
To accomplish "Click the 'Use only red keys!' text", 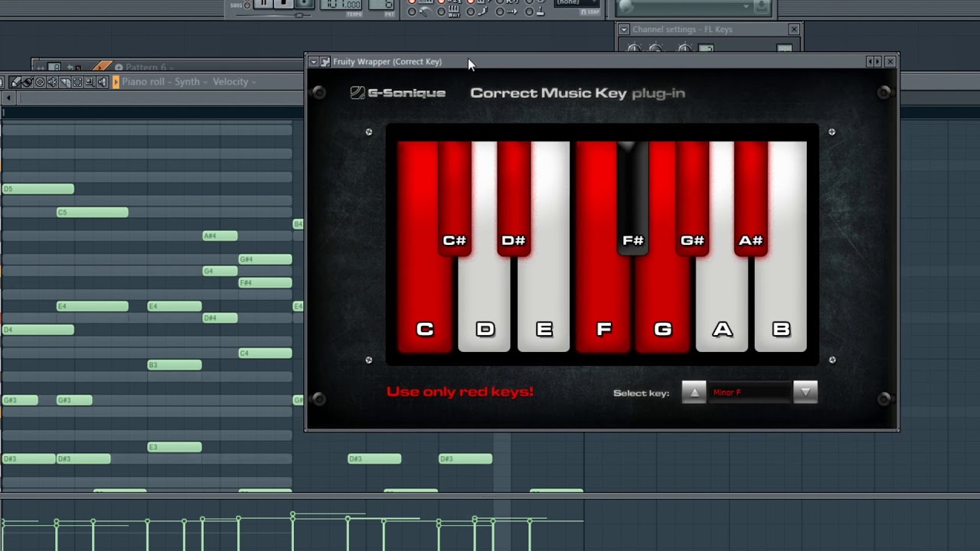I will tap(460, 392).
